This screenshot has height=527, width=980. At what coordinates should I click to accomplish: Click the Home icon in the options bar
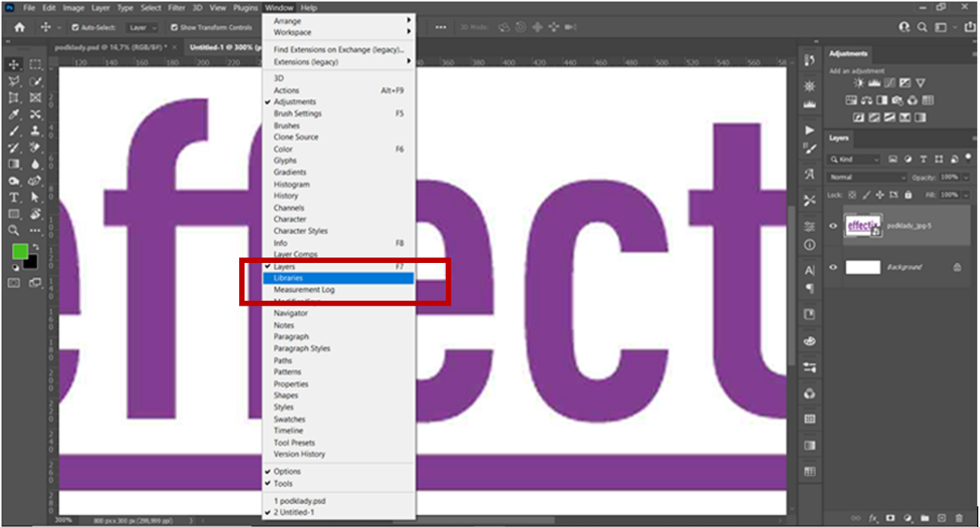click(20, 27)
